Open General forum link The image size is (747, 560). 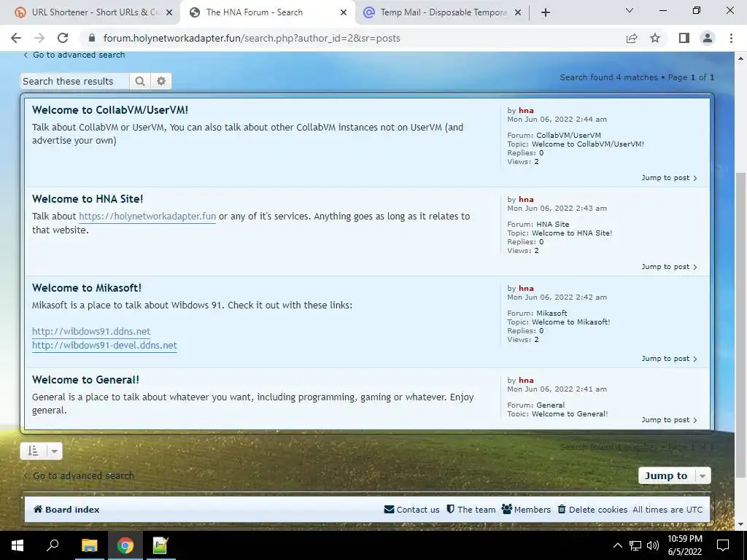coord(550,405)
